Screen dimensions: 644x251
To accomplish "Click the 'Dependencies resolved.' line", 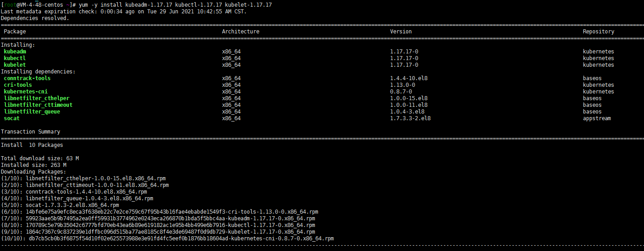I will [35, 18].
